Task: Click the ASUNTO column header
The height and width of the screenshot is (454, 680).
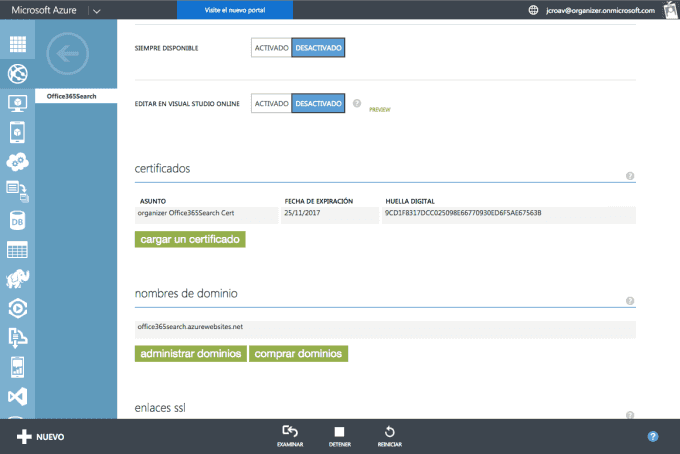Action: (x=153, y=201)
